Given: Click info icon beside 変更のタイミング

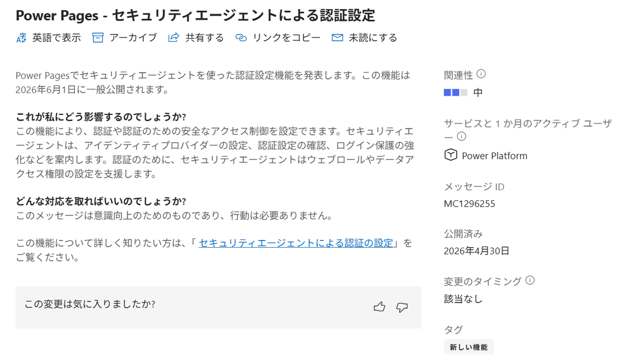Looking at the screenshot, I should [530, 280].
